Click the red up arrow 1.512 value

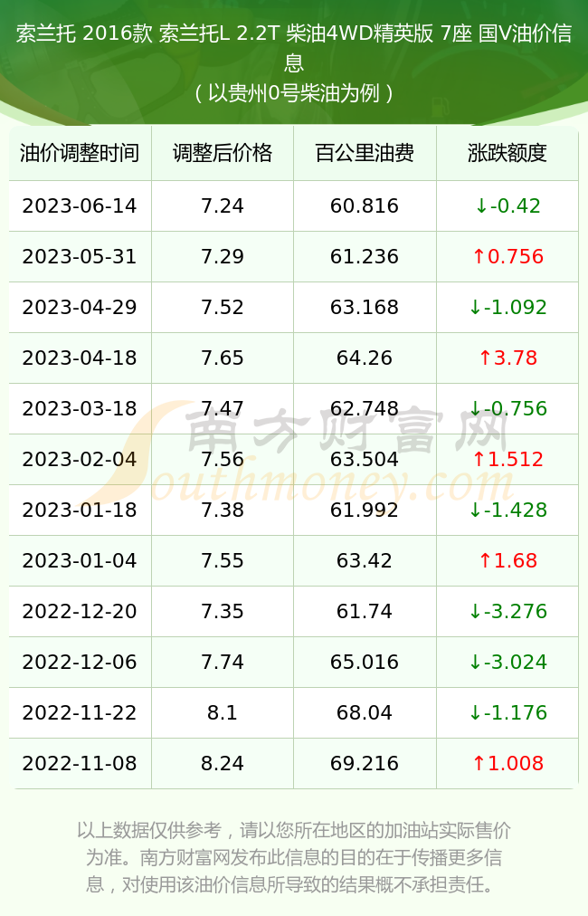(x=507, y=459)
